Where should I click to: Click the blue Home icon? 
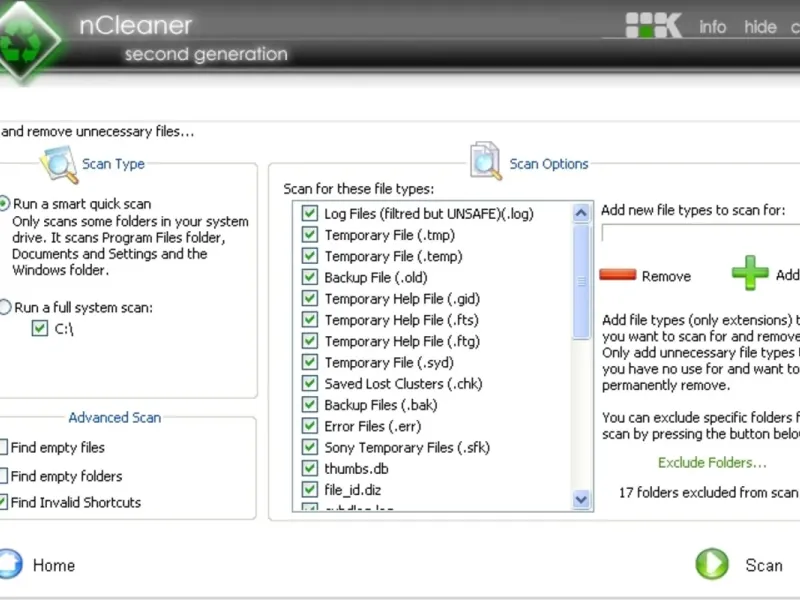click(x=10, y=564)
